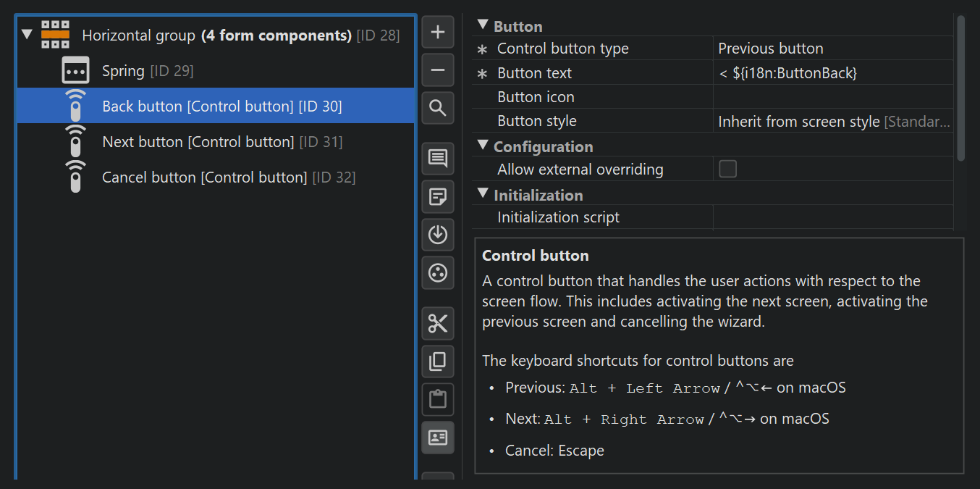Collapse the Configuration section

pos(483,146)
